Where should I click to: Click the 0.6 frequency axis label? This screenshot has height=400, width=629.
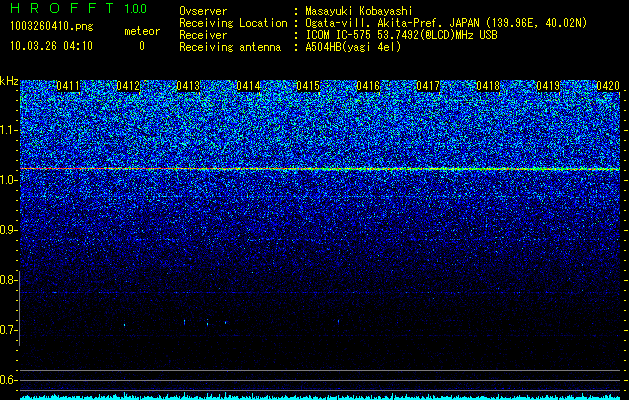click(x=8, y=380)
